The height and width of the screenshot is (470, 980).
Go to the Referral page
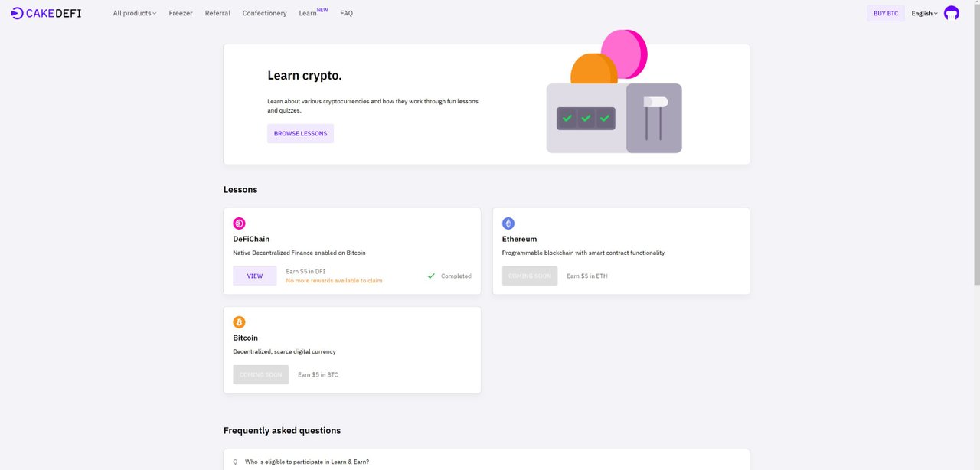pos(217,13)
